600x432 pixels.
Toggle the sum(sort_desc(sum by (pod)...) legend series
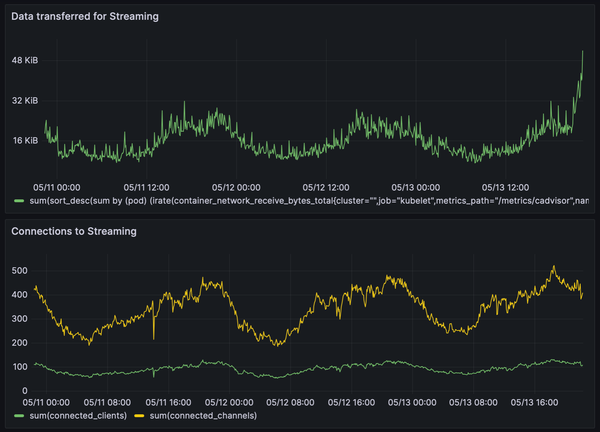[x=309, y=201]
